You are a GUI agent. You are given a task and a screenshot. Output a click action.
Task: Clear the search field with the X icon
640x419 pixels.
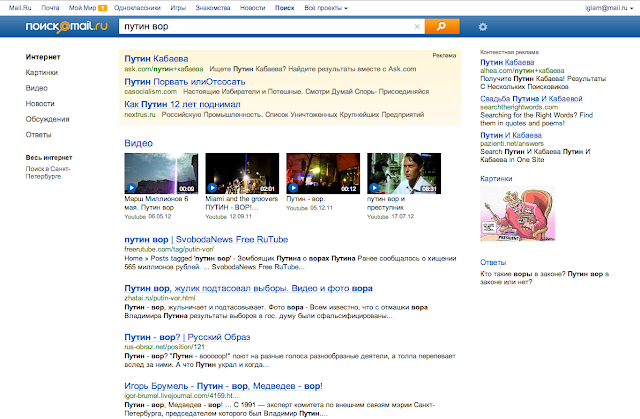coord(417,27)
